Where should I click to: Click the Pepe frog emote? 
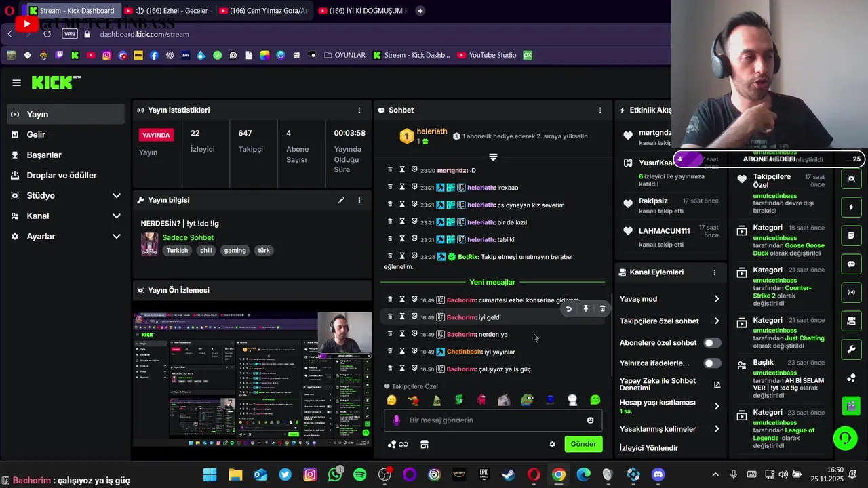click(527, 400)
